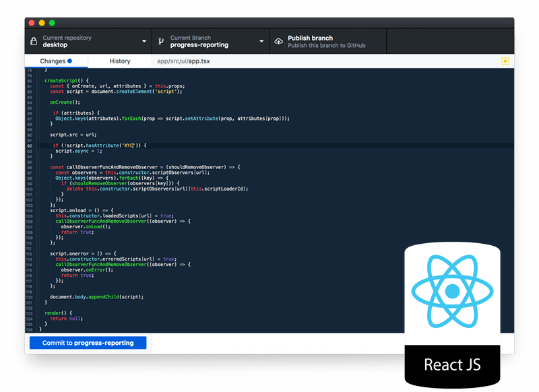Click the repository lock icon
The height and width of the screenshot is (392, 539).
(x=34, y=41)
